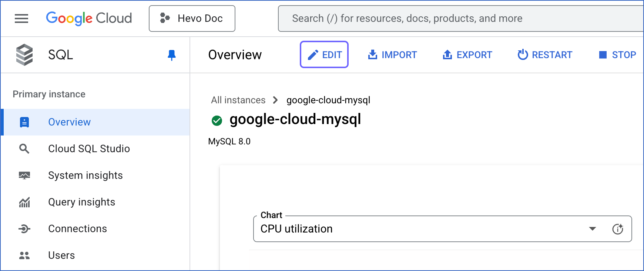Focus the resource search box
This screenshot has width=644, height=271.
pyautogui.click(x=461, y=19)
